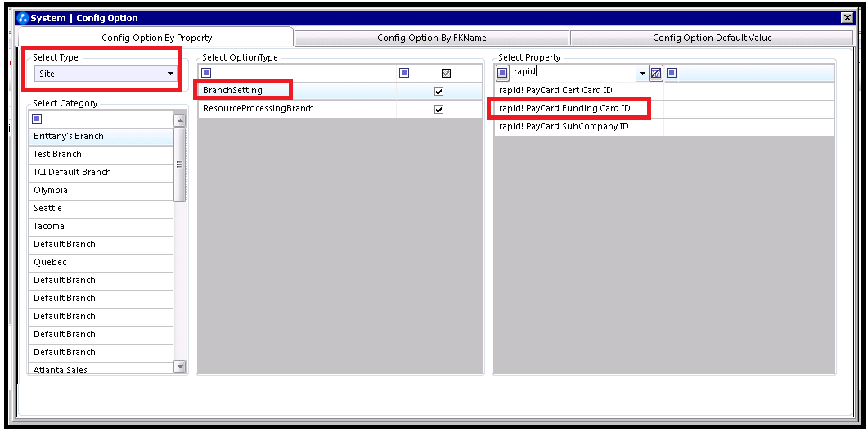Switch to Config Option By Property tab

tap(156, 38)
